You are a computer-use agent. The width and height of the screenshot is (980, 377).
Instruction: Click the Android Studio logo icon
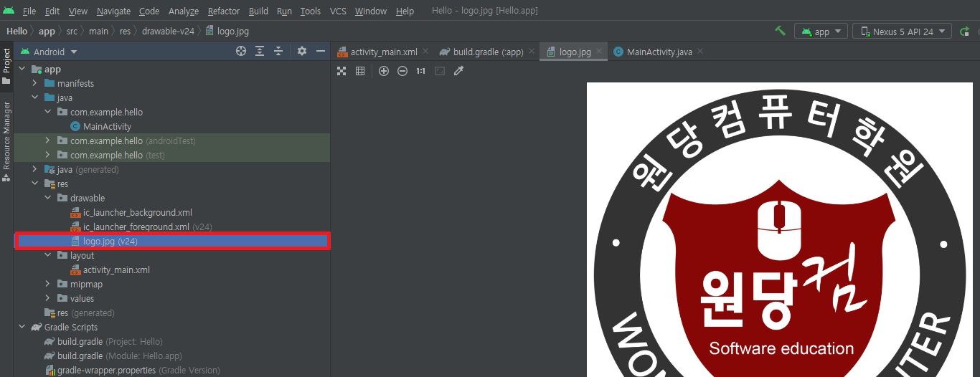(9, 11)
